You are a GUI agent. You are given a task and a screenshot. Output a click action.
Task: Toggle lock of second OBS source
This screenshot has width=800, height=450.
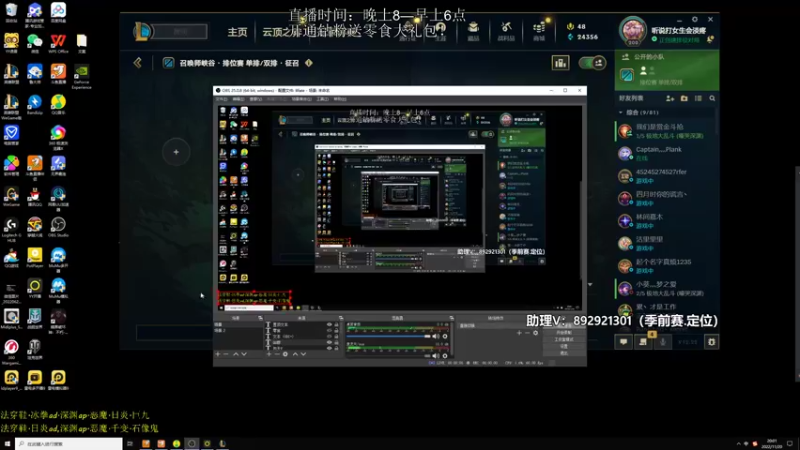(x=336, y=331)
